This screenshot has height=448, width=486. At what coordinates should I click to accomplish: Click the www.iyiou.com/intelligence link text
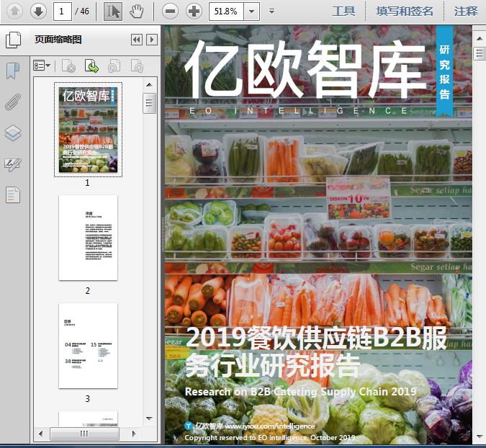coord(270,426)
